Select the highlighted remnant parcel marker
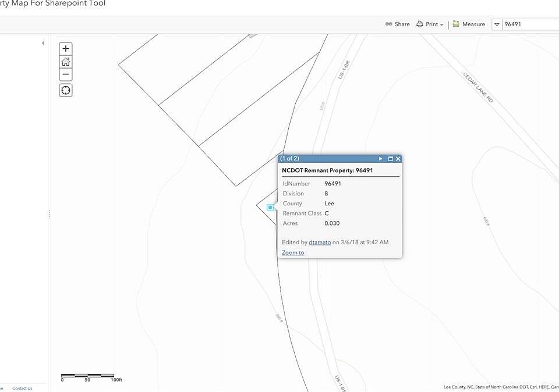 tap(270, 207)
